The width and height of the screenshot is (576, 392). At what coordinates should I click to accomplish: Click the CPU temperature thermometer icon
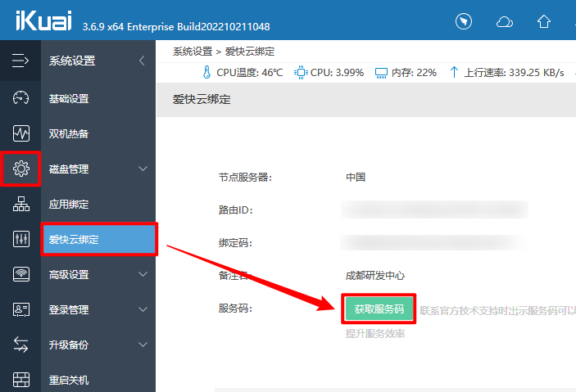206,72
